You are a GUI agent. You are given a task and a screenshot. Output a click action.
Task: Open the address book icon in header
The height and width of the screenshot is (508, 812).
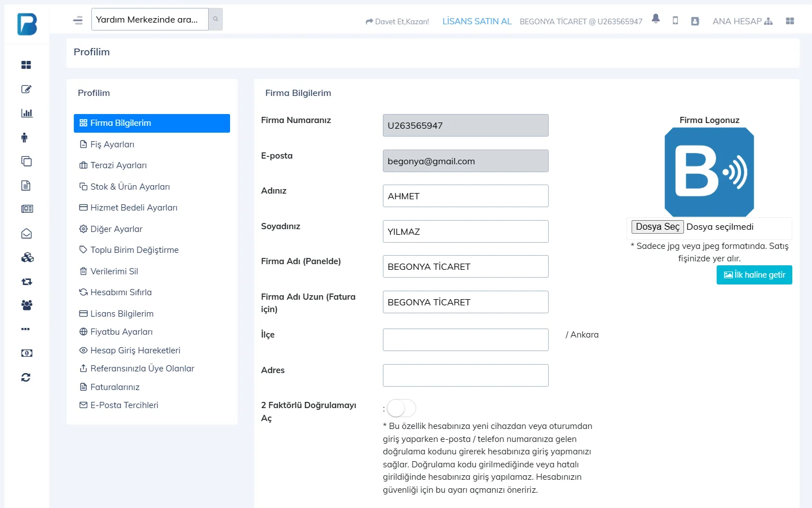click(x=695, y=21)
